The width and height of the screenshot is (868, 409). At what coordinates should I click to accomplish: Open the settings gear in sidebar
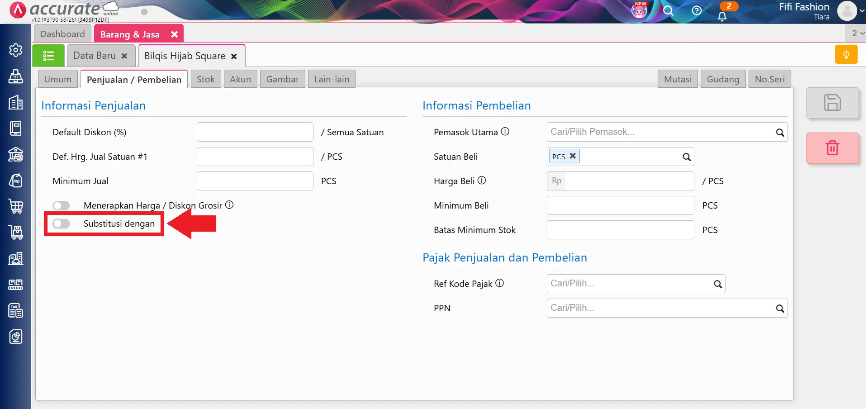point(16,50)
